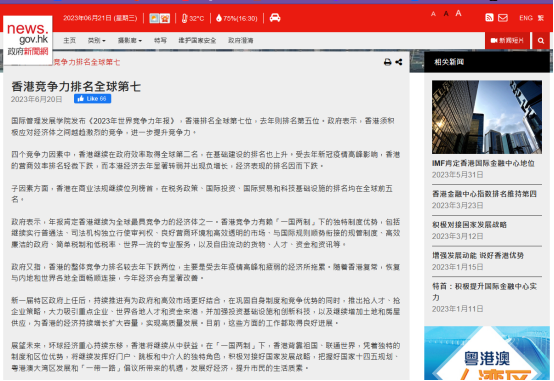
Task: Click the humidity droplet 75% reading
Action: 237,18
